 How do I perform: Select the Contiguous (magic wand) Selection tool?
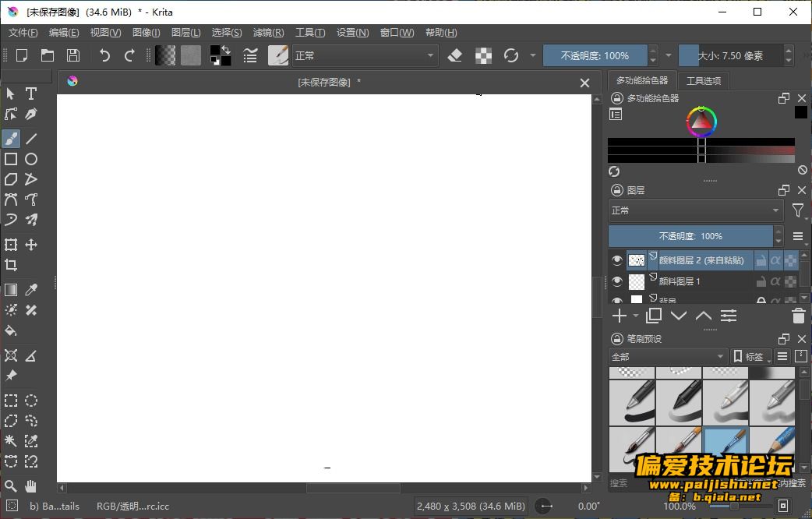click(11, 441)
